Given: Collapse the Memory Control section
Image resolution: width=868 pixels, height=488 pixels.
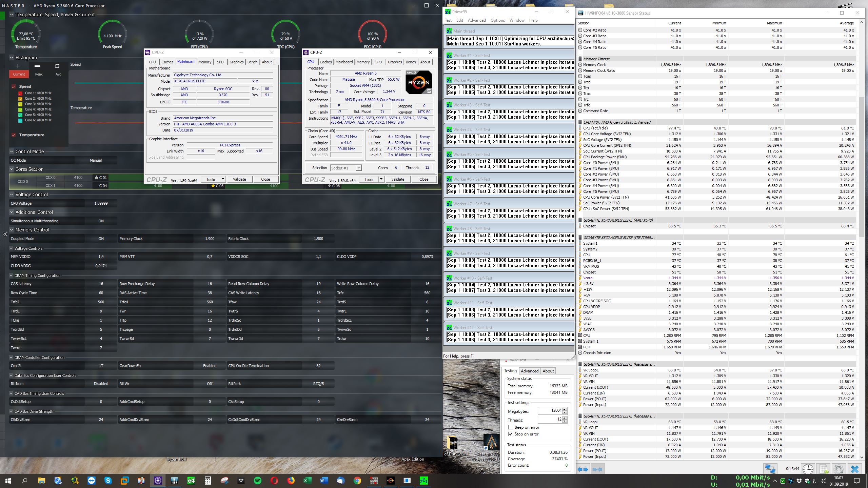Looking at the screenshot, I should 12,230.
